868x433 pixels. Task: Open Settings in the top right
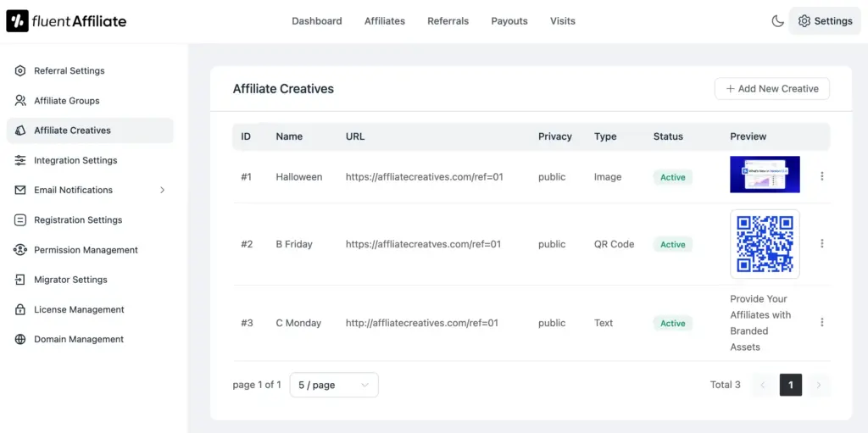coord(825,21)
